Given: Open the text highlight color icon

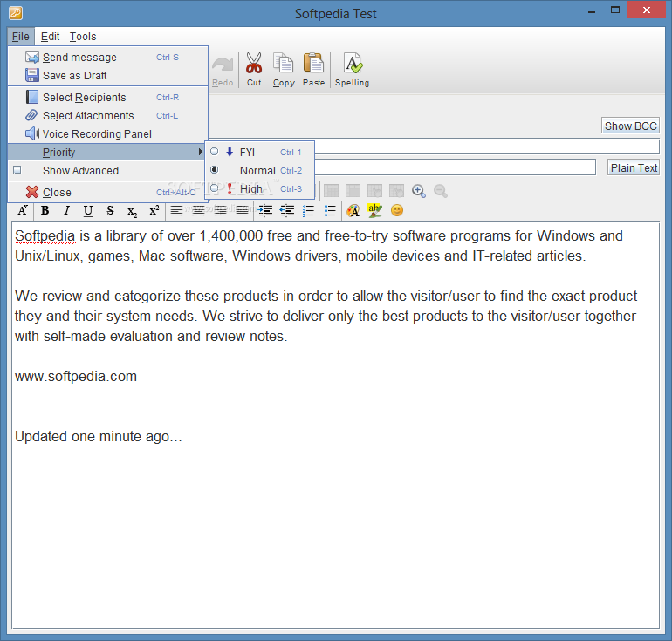Looking at the screenshot, I should [x=374, y=210].
